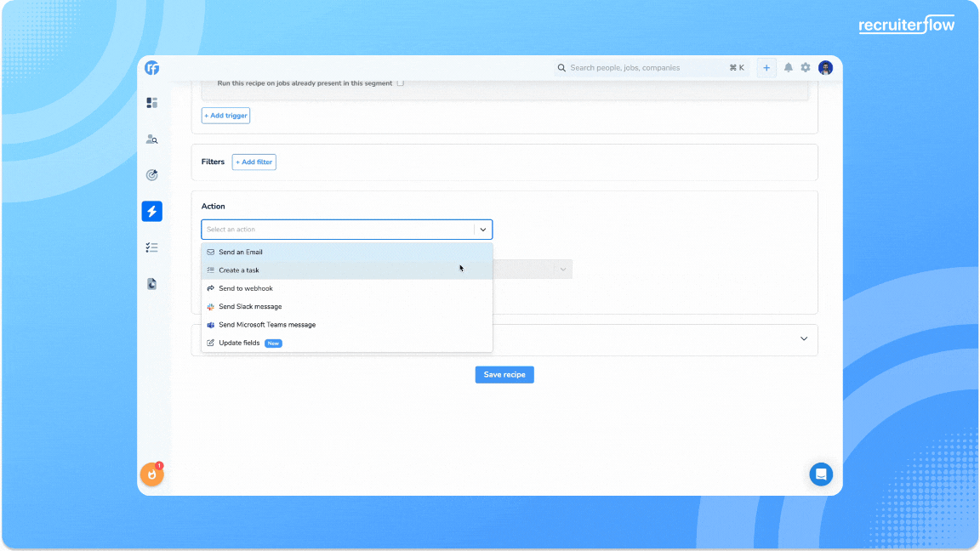The width and height of the screenshot is (980, 551).
Task: Click the Recruiterflow logo icon in sidebar
Action: click(152, 68)
